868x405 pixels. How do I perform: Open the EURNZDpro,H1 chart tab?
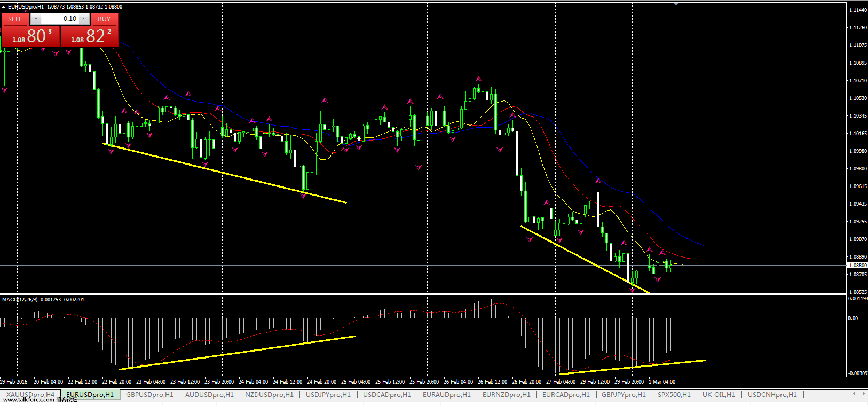[507, 395]
